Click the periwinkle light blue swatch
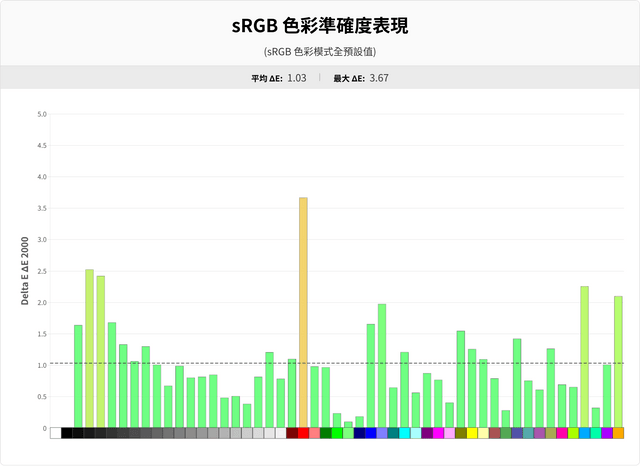Viewport: 640px width, 466px height. click(x=382, y=433)
